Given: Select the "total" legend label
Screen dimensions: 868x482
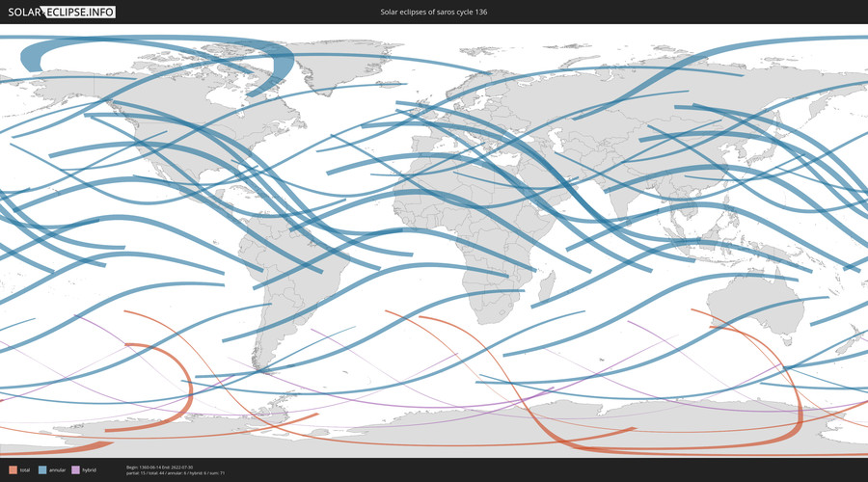Looking at the screenshot, I should (x=24, y=469).
